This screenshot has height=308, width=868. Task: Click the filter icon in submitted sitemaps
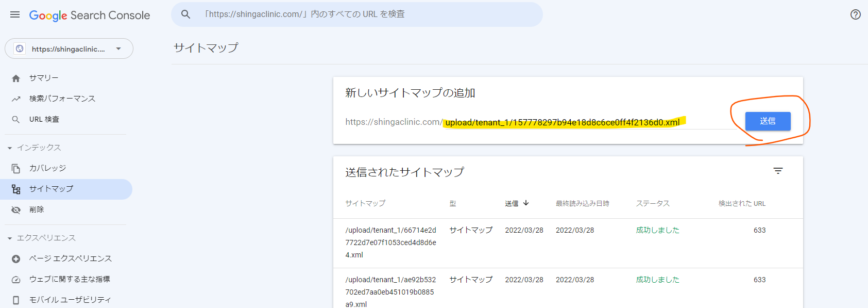(778, 171)
